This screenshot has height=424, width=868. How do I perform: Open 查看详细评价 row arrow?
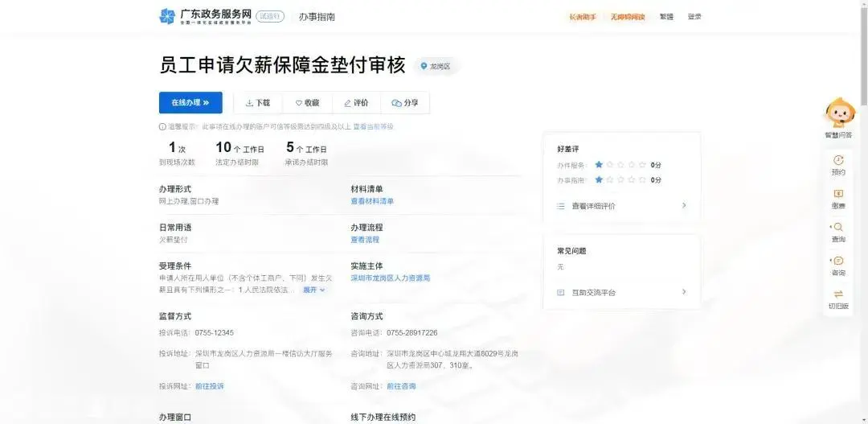[684, 206]
